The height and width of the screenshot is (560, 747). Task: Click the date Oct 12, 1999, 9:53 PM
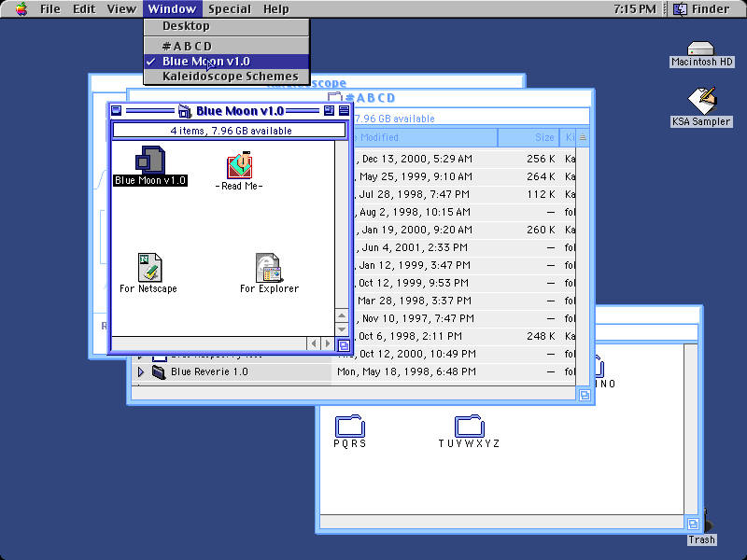click(x=414, y=283)
